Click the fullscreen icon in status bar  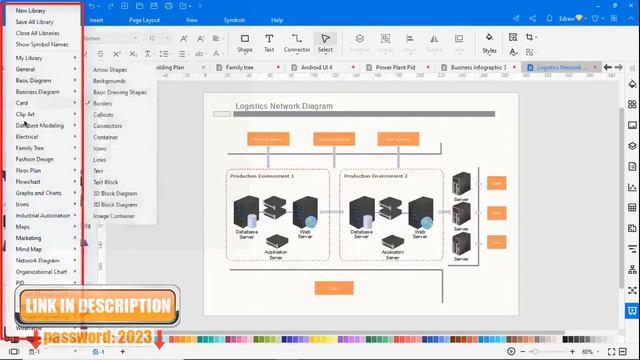[x=611, y=351]
